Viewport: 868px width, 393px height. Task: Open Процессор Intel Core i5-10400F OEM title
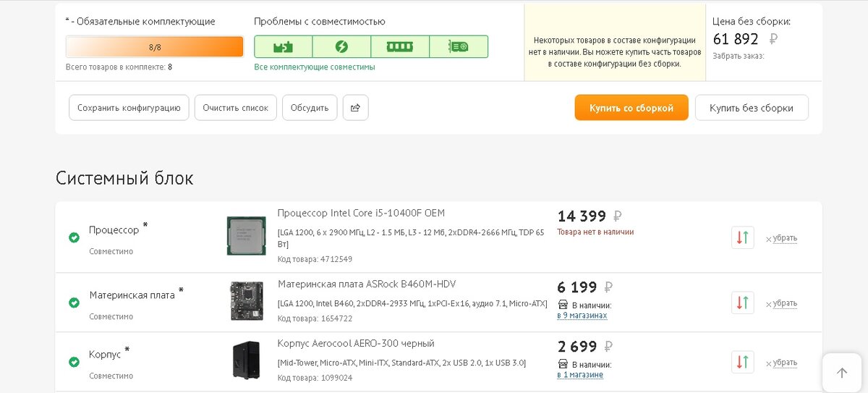[x=361, y=213]
